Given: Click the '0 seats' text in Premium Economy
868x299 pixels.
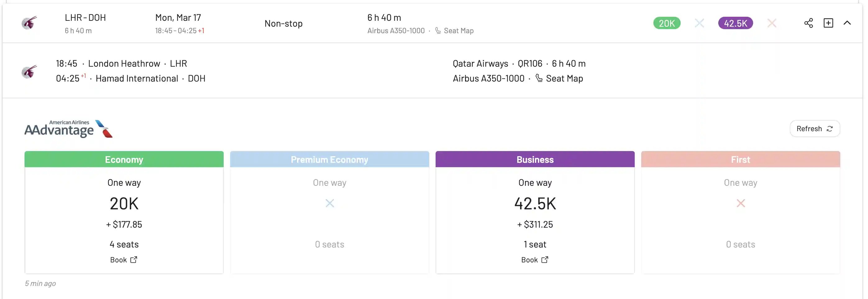Looking at the screenshot, I should coord(330,244).
